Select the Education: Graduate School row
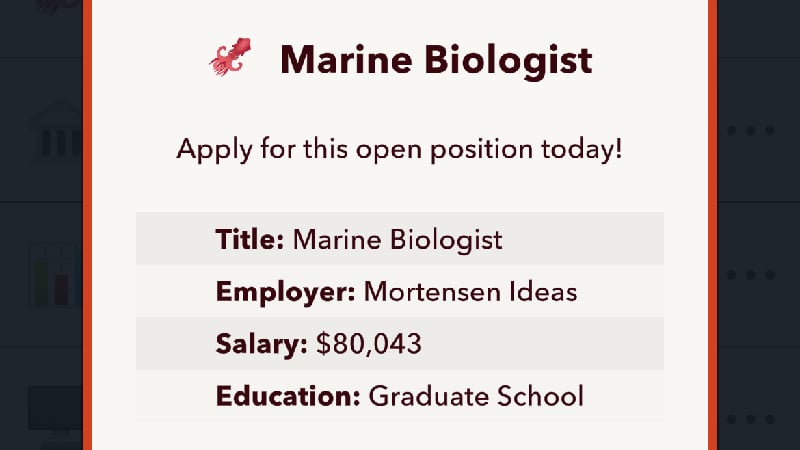 coord(399,396)
